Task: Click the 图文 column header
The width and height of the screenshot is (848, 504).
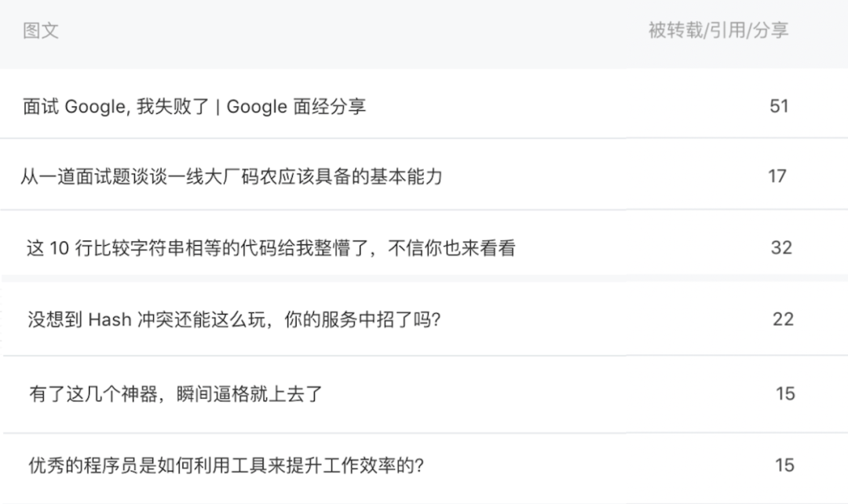Action: 41,31
